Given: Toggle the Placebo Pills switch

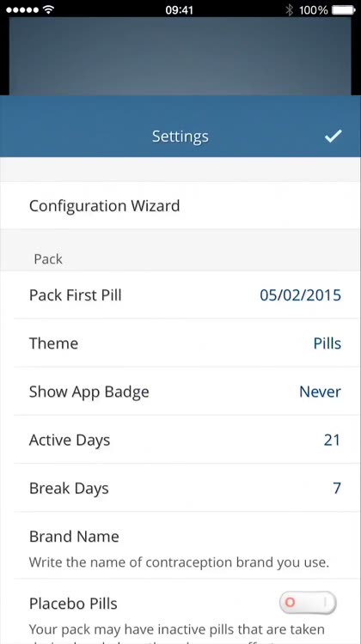Looking at the screenshot, I should click(x=308, y=603).
